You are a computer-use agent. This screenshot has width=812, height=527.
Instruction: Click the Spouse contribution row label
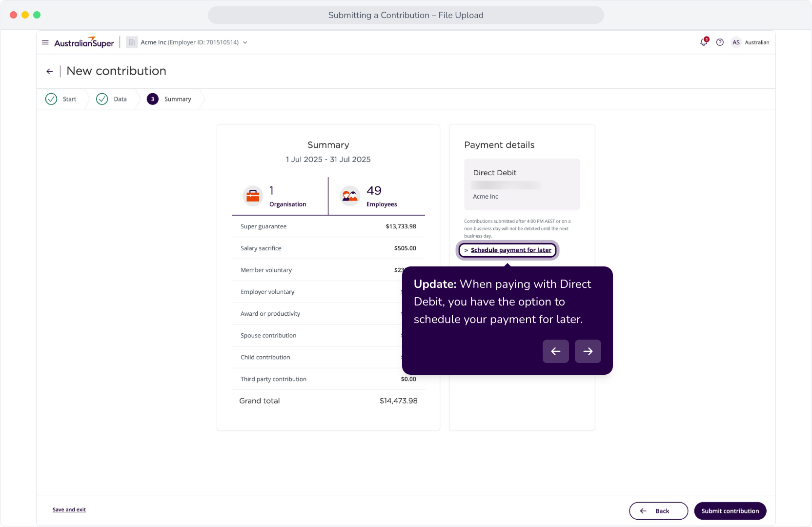(x=268, y=336)
